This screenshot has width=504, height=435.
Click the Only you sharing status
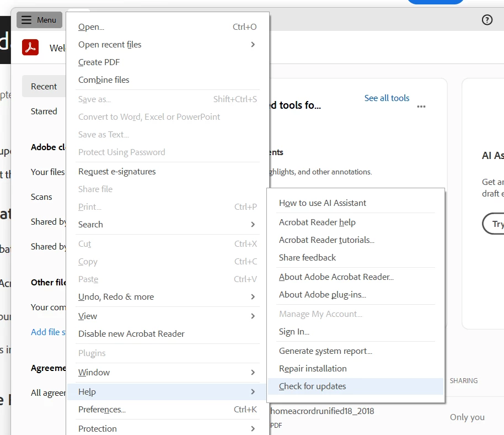coord(467,417)
